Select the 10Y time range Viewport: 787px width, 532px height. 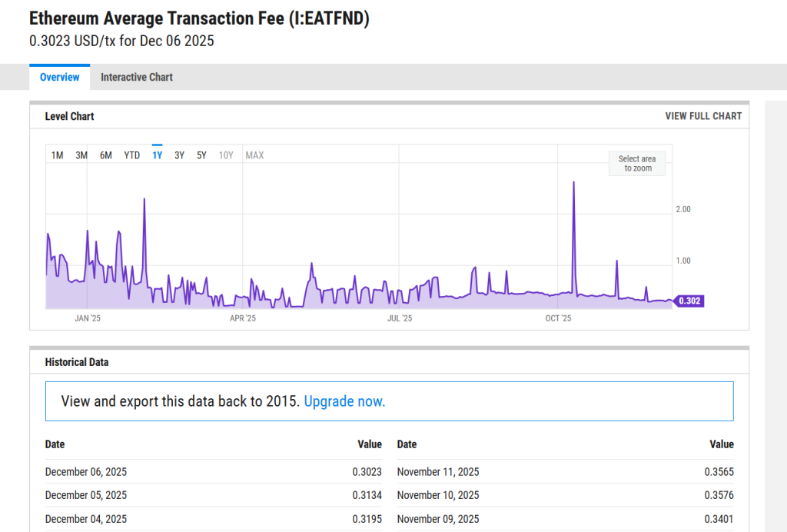225,155
